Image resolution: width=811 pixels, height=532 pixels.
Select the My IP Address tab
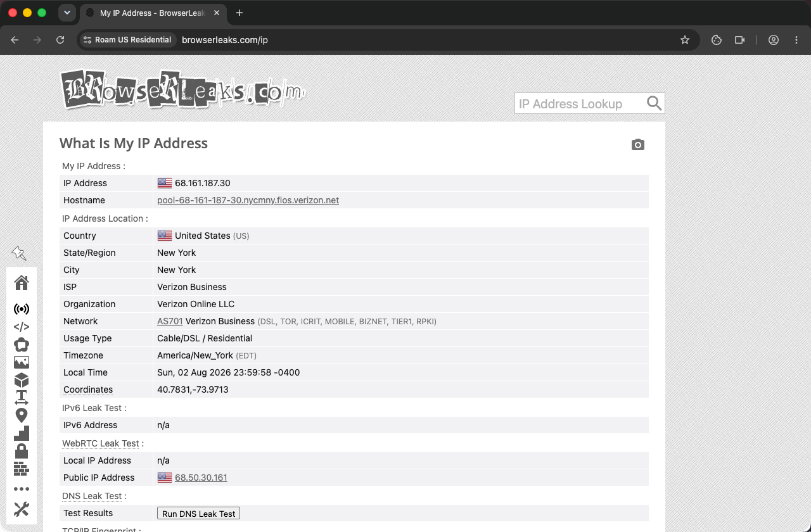point(154,13)
